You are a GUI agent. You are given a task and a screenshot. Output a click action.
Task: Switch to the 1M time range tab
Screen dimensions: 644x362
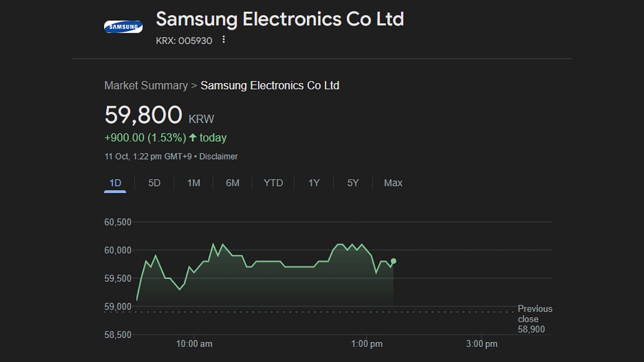click(x=193, y=183)
